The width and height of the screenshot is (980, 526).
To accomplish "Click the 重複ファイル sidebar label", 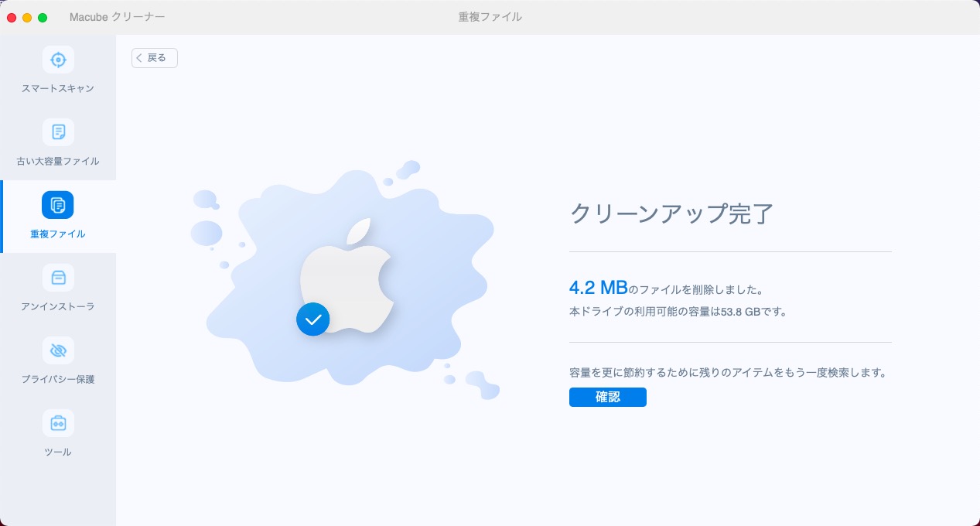I will point(58,234).
